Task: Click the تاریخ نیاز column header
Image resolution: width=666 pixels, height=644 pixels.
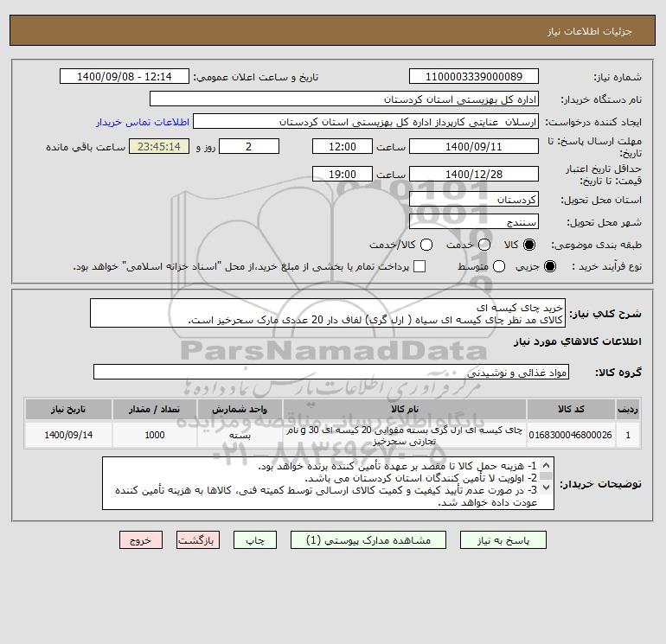Action: (68, 409)
